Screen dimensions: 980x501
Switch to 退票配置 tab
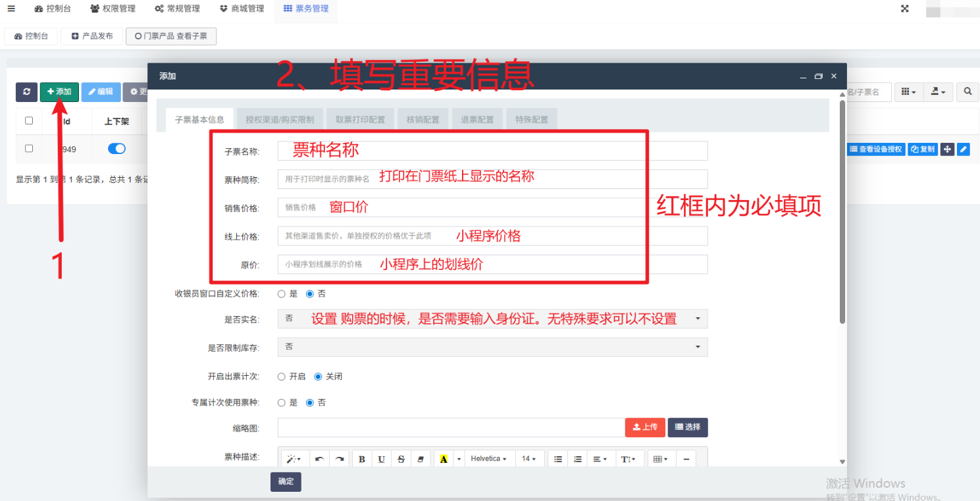coord(477,120)
